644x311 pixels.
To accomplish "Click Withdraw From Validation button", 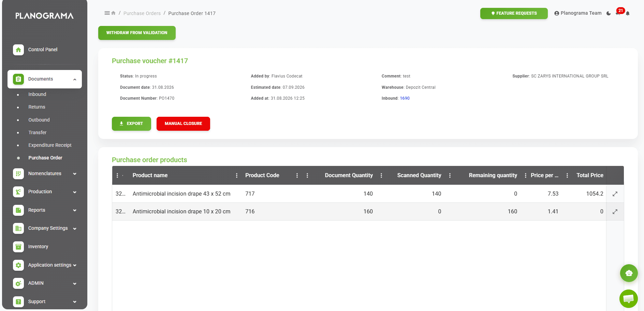I will tap(137, 33).
